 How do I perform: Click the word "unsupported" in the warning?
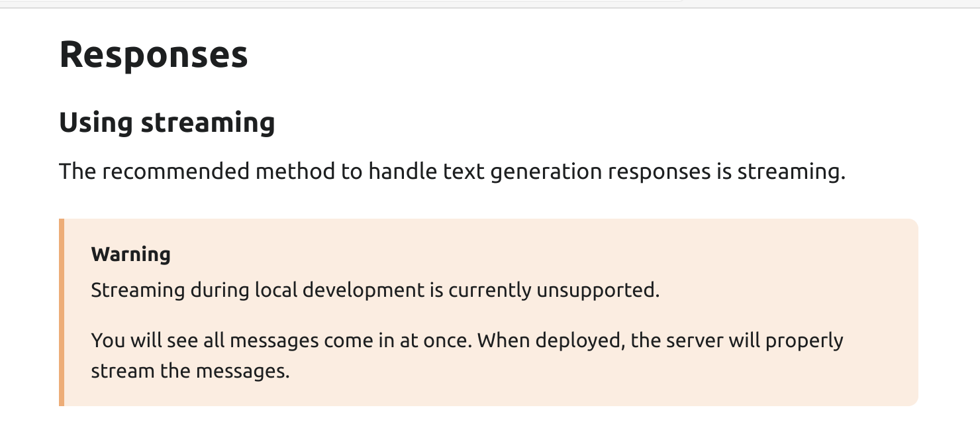(598, 290)
